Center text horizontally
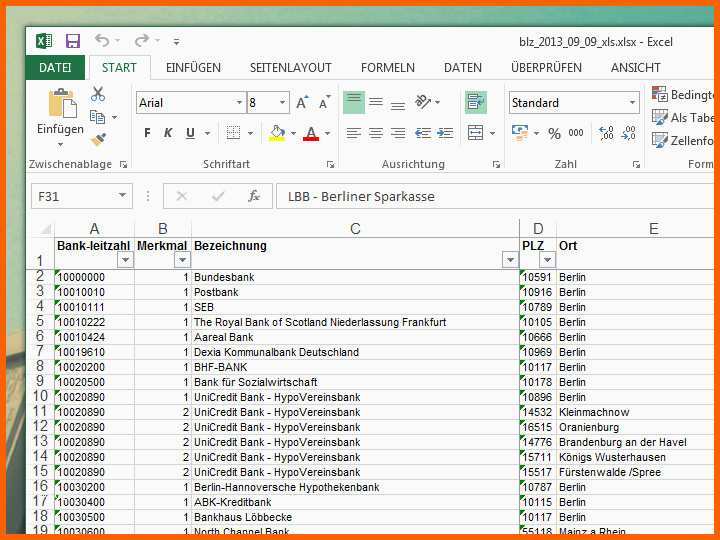The height and width of the screenshot is (540, 720). pyautogui.click(x=376, y=133)
